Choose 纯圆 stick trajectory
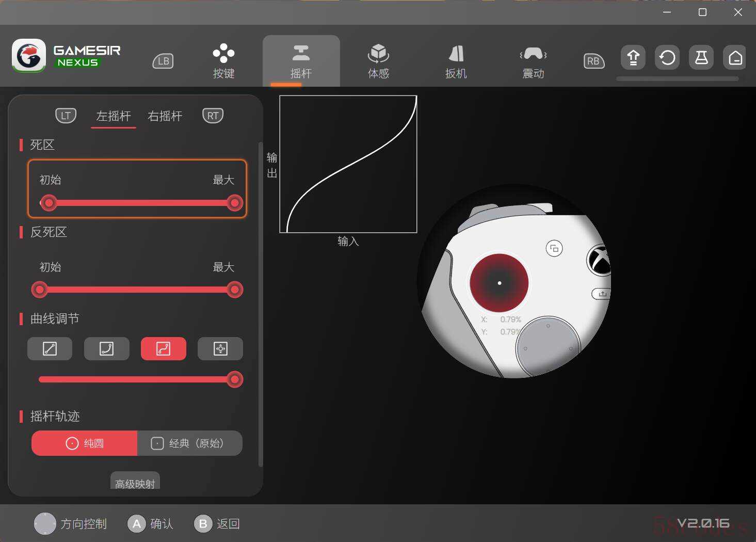The height and width of the screenshot is (542, 756). click(x=84, y=443)
